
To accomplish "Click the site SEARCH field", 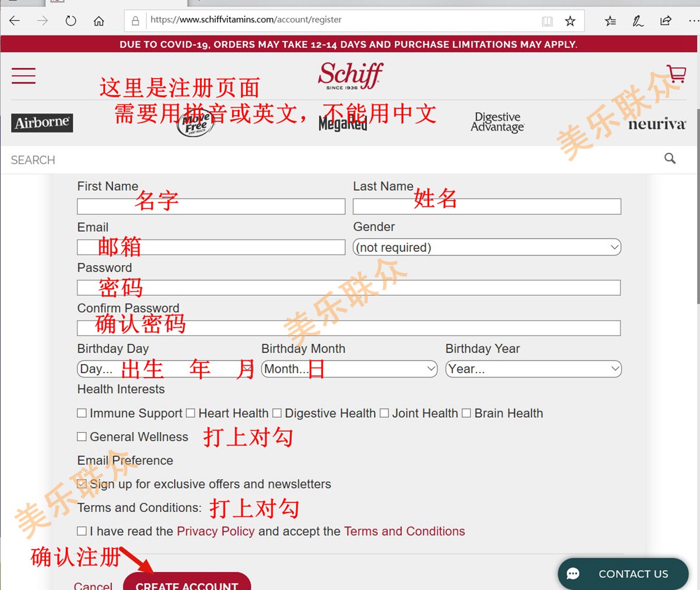I will (332, 160).
